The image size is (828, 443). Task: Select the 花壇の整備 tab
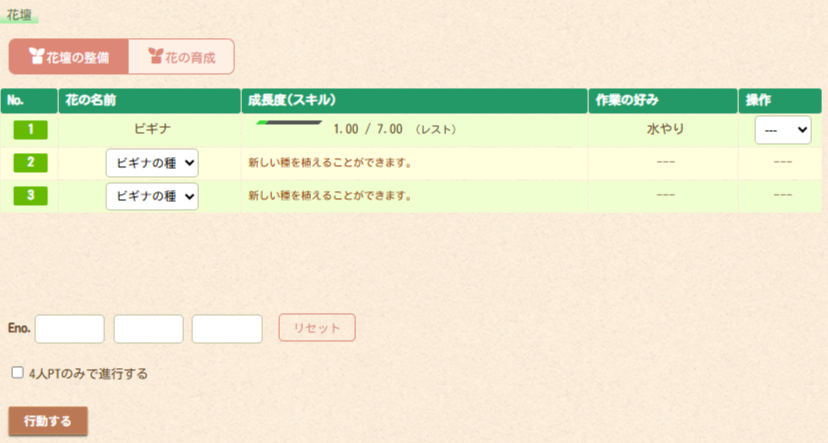pyautogui.click(x=69, y=57)
